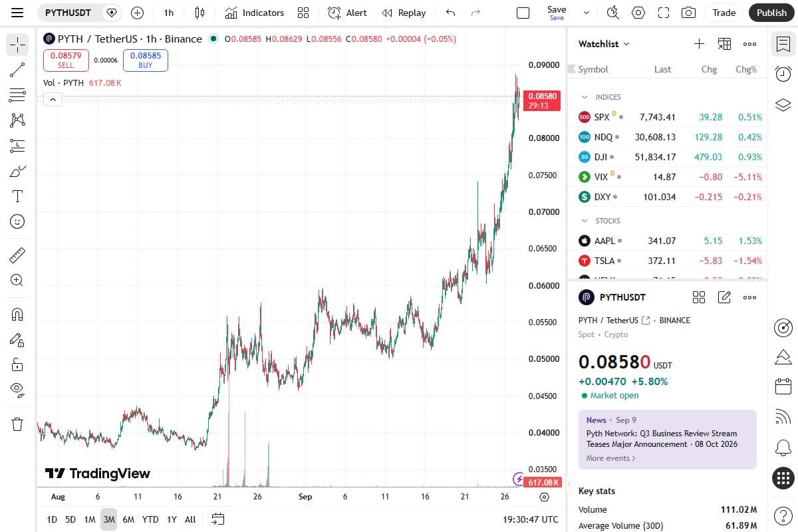Select the crosshair cursor tool
798x532 pixels.
coord(17,45)
